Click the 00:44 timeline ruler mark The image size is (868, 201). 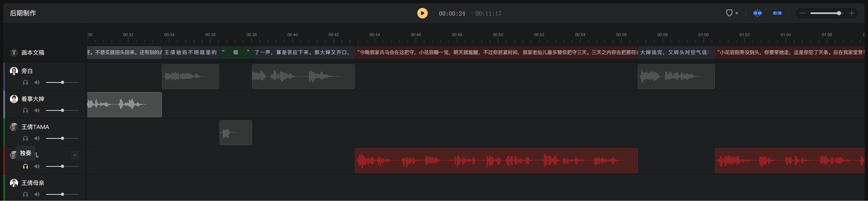pyautogui.click(x=375, y=35)
